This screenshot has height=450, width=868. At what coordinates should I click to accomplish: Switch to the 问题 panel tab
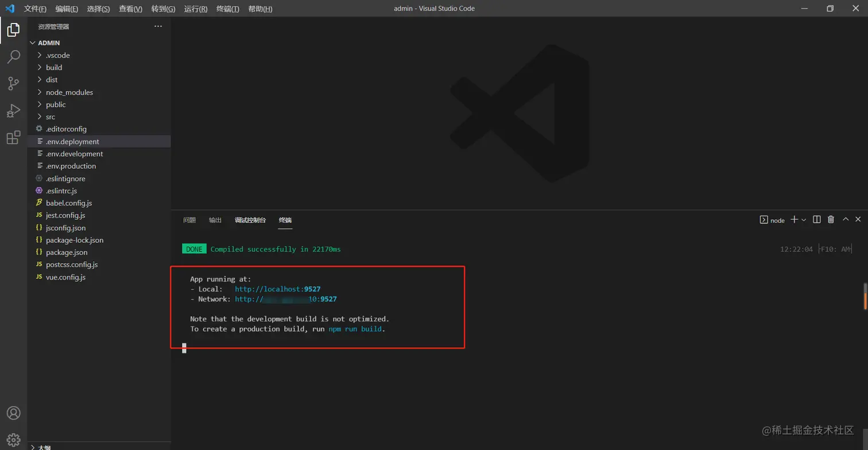point(189,220)
